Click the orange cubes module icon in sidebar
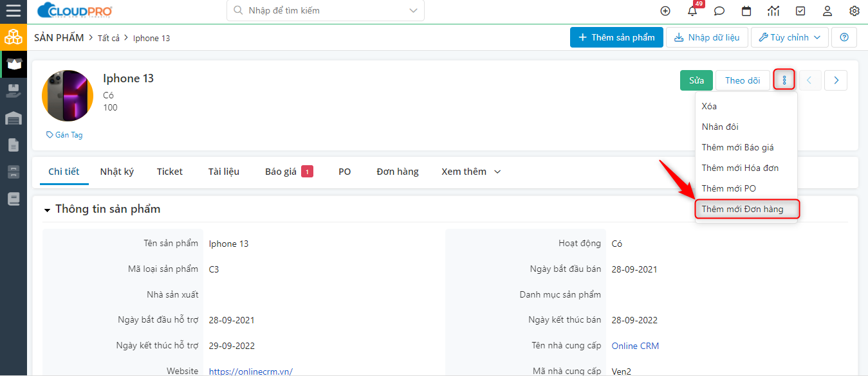Screen dimensions: 868x376 [x=13, y=37]
